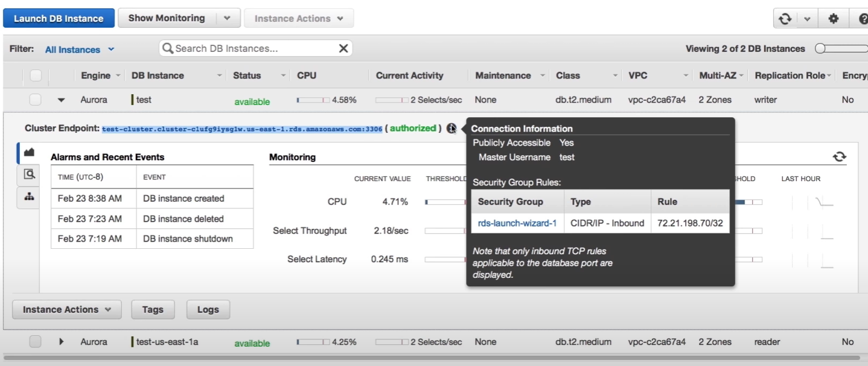Select the header checkbox above instance rows
868x366 pixels.
click(x=35, y=75)
